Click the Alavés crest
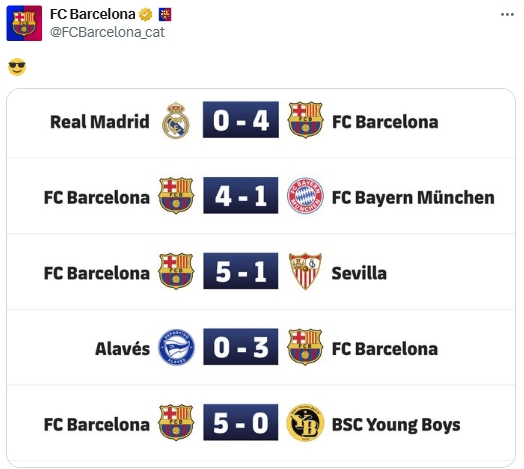 click(x=176, y=347)
